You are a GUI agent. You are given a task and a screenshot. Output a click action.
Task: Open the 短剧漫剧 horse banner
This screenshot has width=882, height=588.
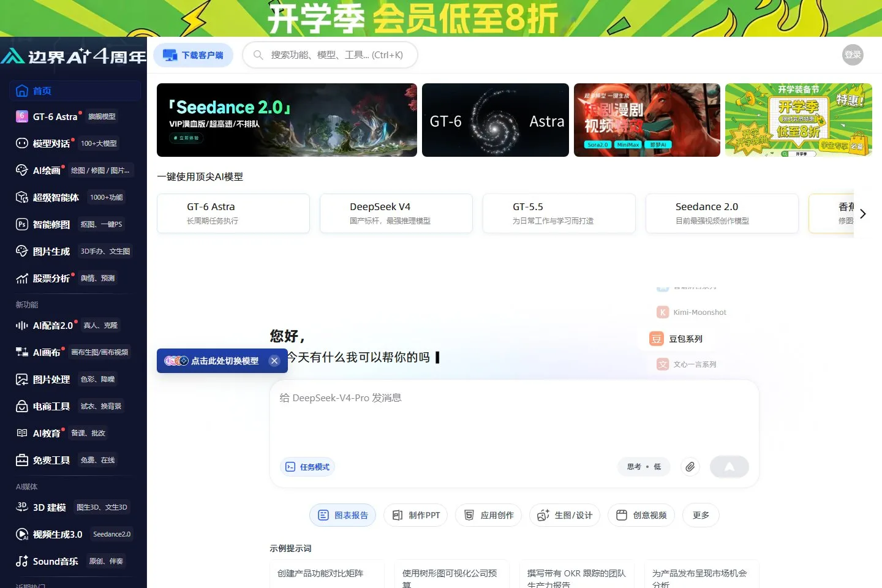pos(647,120)
